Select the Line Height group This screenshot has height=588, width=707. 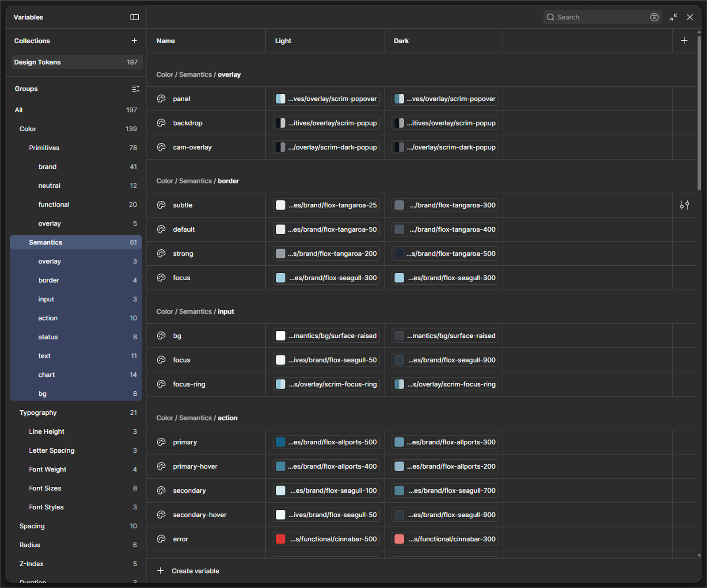[76, 431]
